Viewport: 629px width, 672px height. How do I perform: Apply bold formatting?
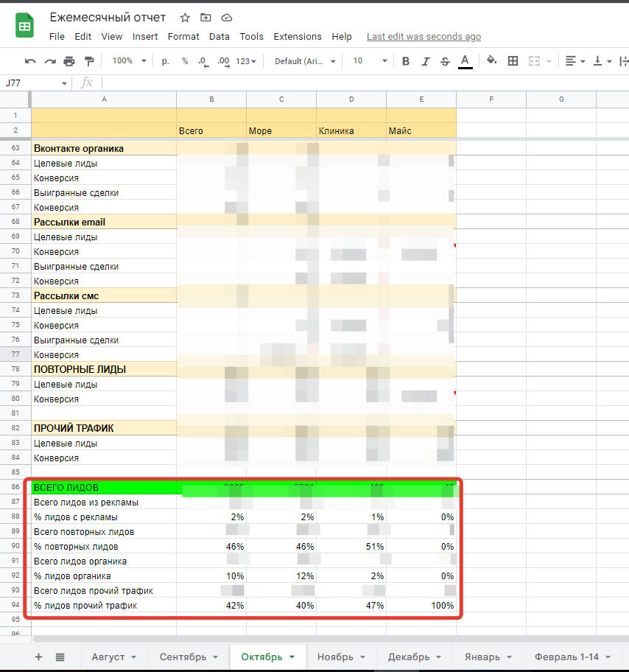pyautogui.click(x=406, y=61)
